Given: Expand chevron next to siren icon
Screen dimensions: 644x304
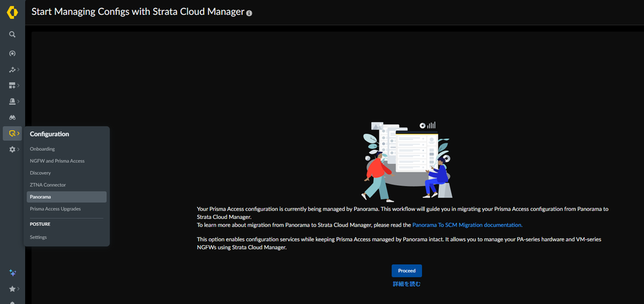Looking at the screenshot, I should [19, 101].
